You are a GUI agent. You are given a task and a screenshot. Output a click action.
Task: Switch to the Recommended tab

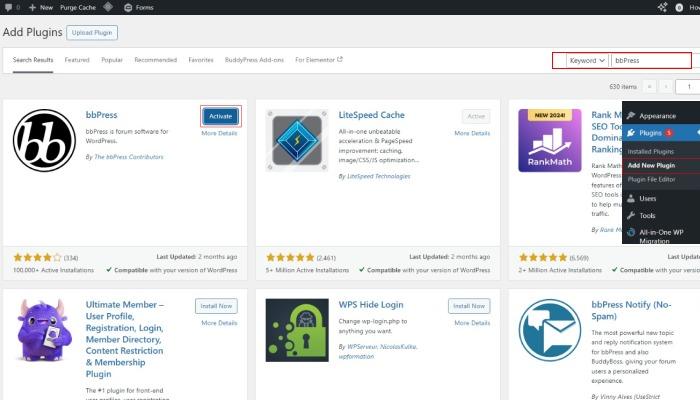155,60
